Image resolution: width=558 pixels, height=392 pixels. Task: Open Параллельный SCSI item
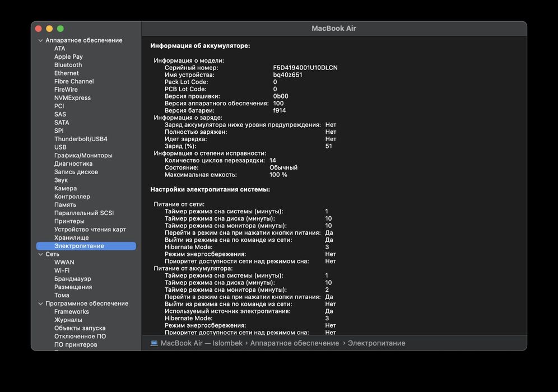tap(84, 213)
